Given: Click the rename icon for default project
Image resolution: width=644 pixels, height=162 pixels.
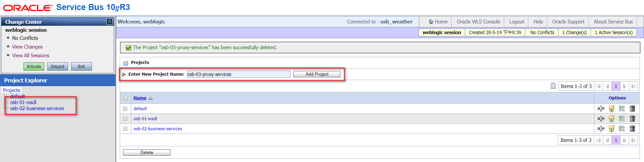Looking at the screenshot, I should point(601,108).
